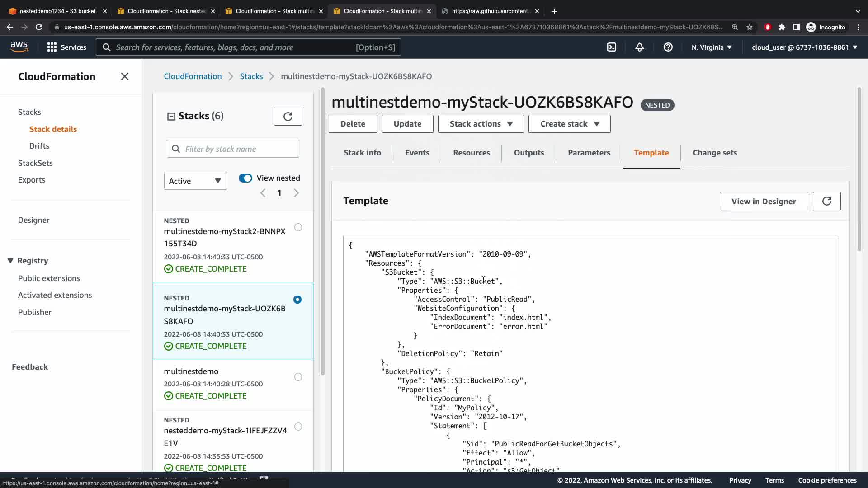Screen dimensions: 868x488
Task: Toggle the View nested switch
Action: coord(245,178)
